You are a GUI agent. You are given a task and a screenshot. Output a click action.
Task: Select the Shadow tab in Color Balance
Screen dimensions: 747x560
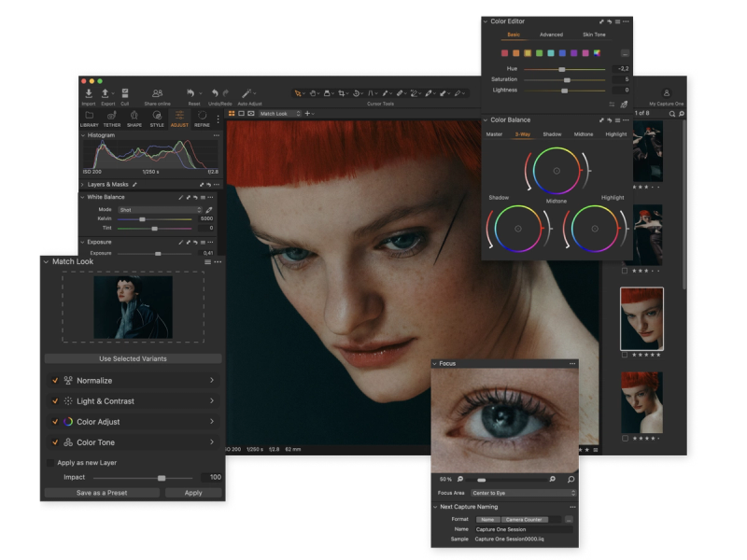(552, 134)
